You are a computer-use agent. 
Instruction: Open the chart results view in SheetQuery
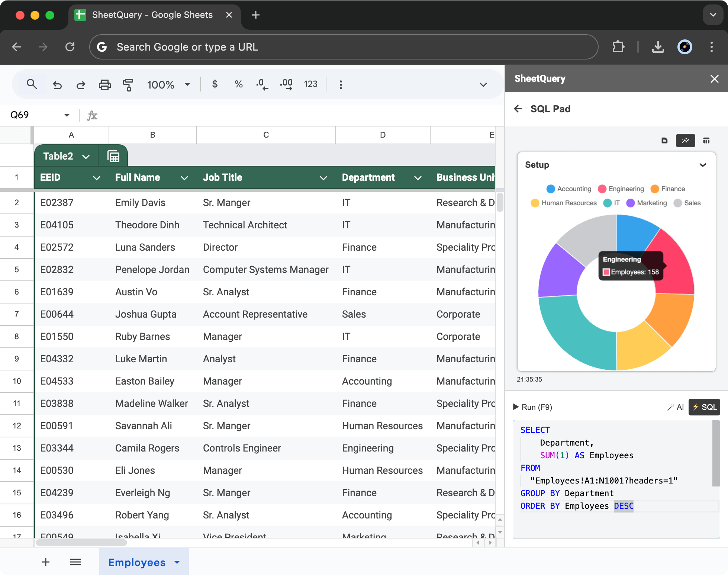tap(685, 141)
